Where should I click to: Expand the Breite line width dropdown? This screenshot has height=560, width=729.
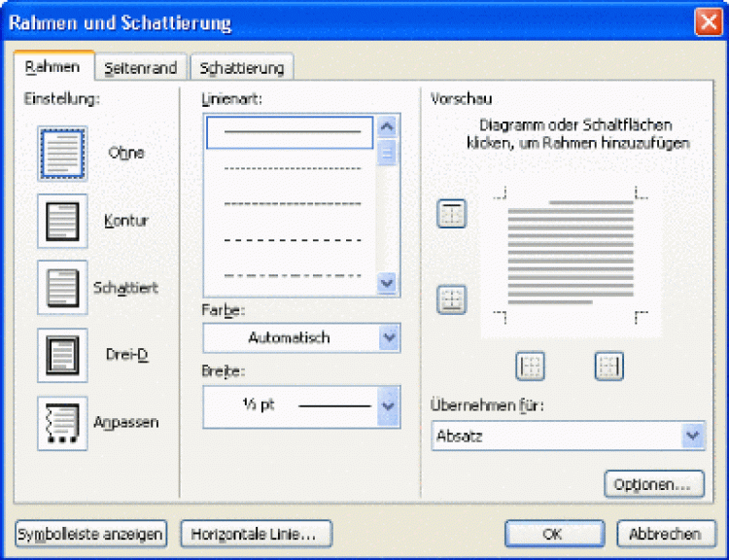389,405
